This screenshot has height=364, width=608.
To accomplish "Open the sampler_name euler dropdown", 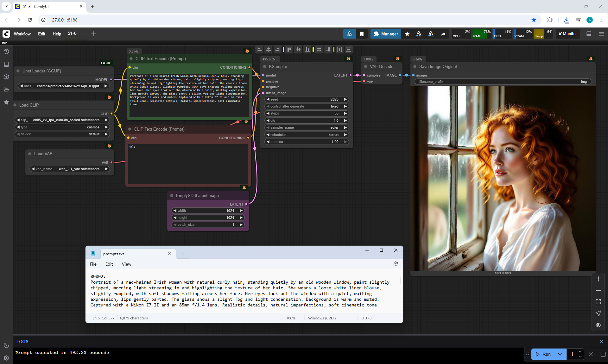I will pos(306,127).
